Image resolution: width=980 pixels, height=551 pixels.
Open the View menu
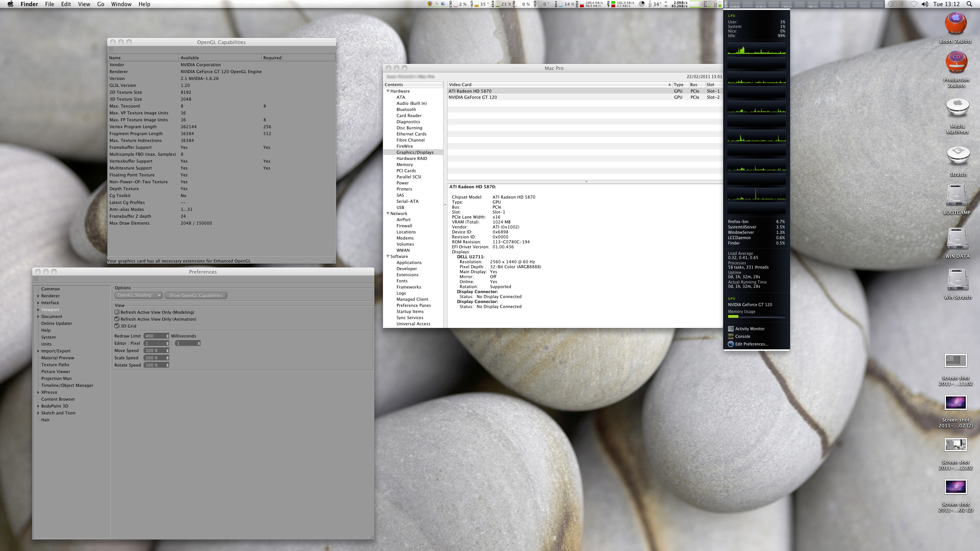click(84, 4)
